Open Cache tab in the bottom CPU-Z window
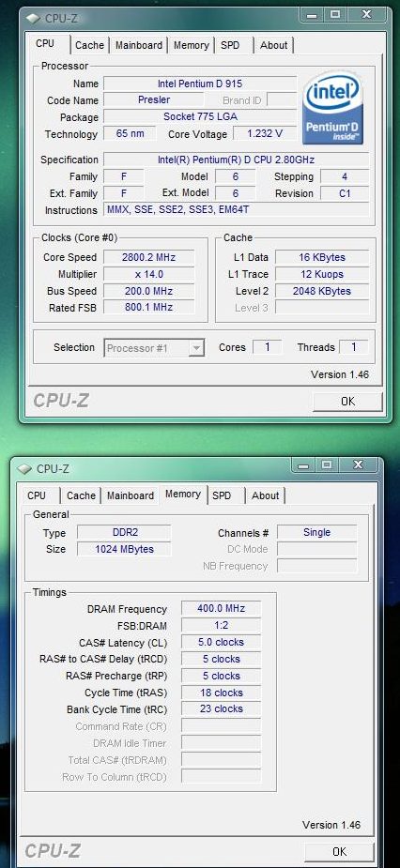Viewport: 400px width, 868px height. pos(81,495)
